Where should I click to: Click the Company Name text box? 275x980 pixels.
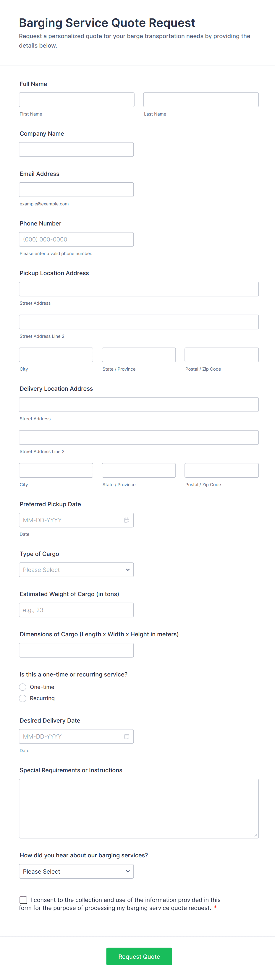pos(76,150)
